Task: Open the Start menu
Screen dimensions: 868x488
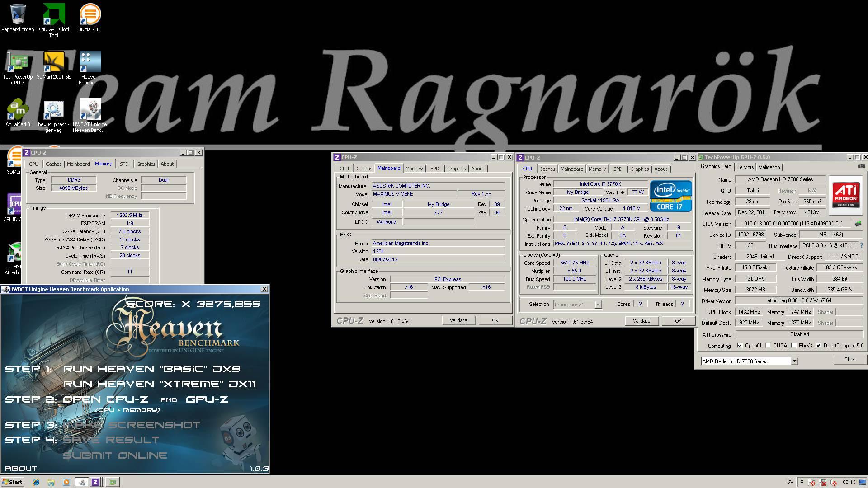Action: [12, 482]
